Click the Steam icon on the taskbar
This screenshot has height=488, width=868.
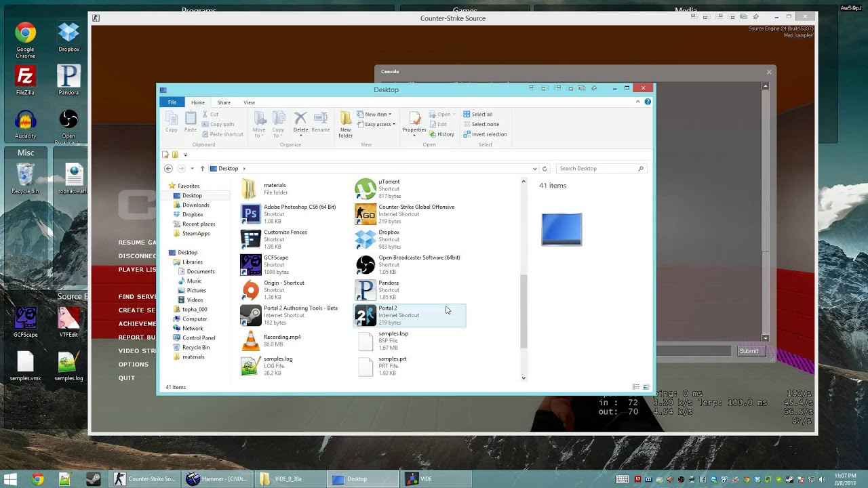pos(93,479)
